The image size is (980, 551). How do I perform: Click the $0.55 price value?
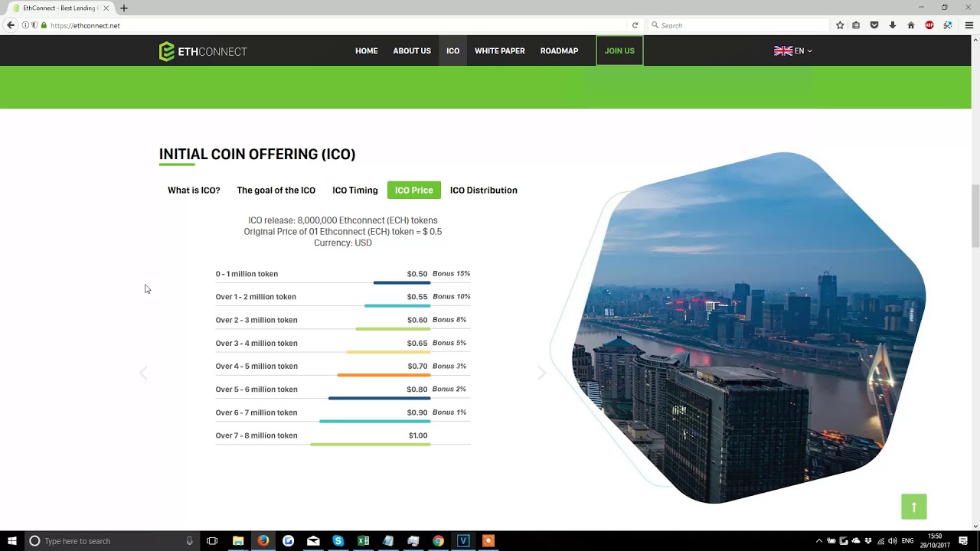pyautogui.click(x=417, y=297)
